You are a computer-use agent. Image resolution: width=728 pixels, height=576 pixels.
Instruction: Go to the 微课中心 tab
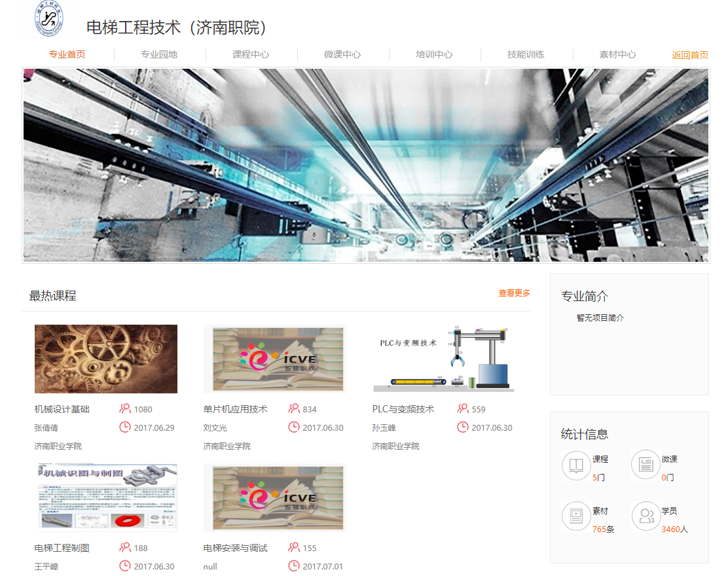coord(342,55)
